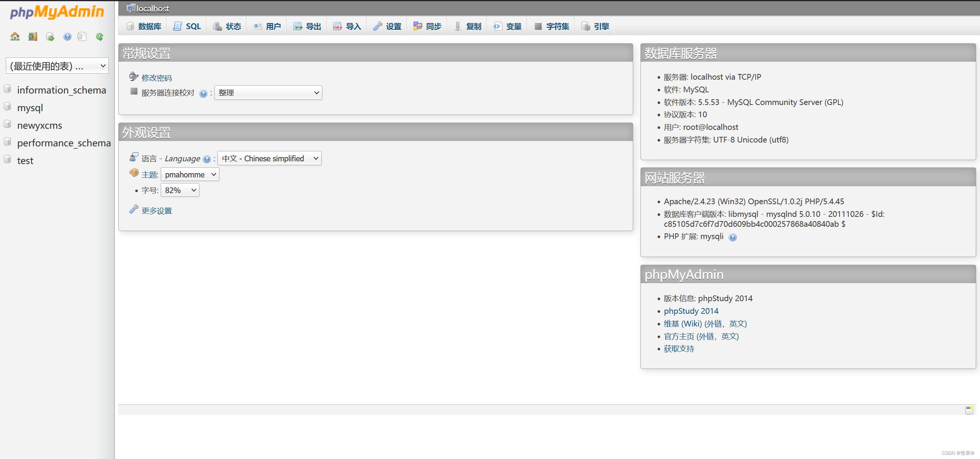Open the 导出 export tab
The width and height of the screenshot is (980, 459).
click(x=307, y=26)
